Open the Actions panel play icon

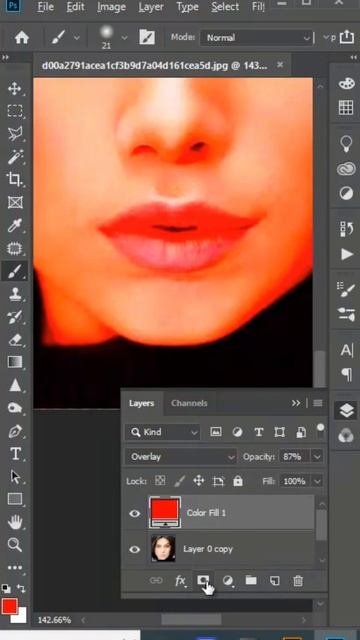pos(347,254)
